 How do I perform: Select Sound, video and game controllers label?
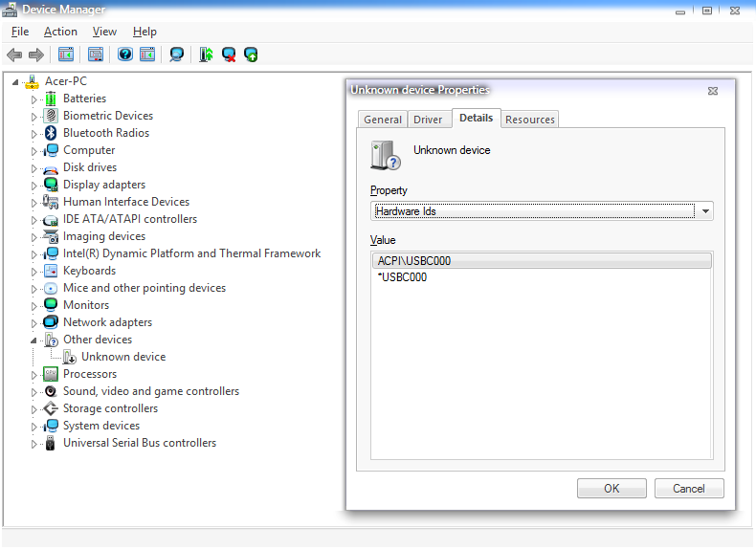click(x=151, y=391)
